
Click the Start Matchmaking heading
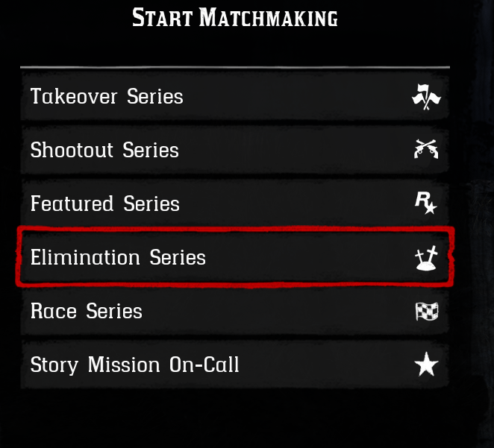pos(235,17)
